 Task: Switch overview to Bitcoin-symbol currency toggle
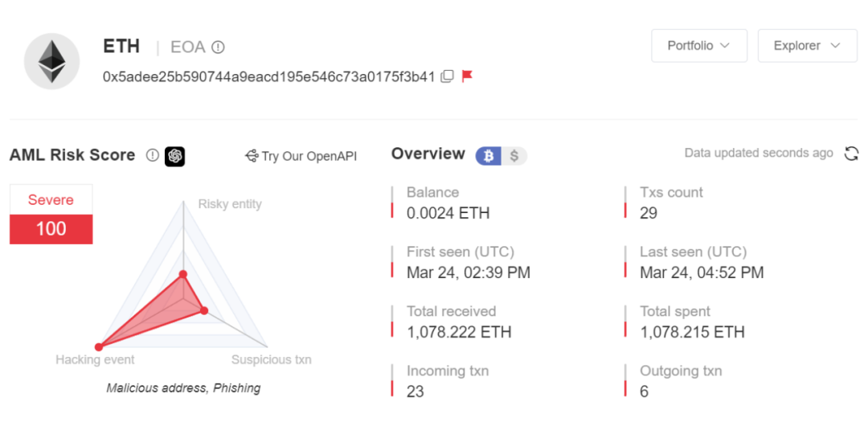coord(489,156)
